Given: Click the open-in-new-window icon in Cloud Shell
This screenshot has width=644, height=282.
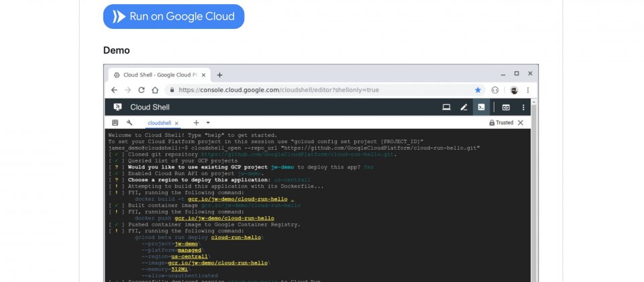Looking at the screenshot, I should pyautogui.click(x=506, y=107).
